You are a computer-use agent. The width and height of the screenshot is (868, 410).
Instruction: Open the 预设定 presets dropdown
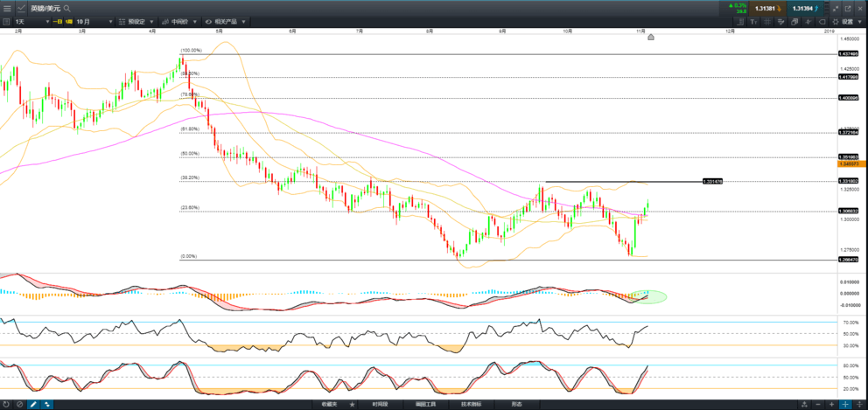pos(136,22)
